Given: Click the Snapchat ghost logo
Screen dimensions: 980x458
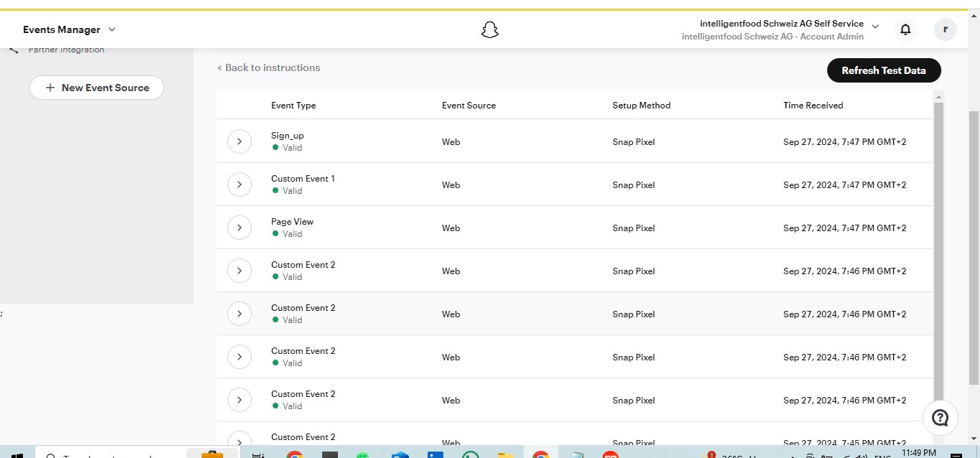Looking at the screenshot, I should (x=490, y=29).
